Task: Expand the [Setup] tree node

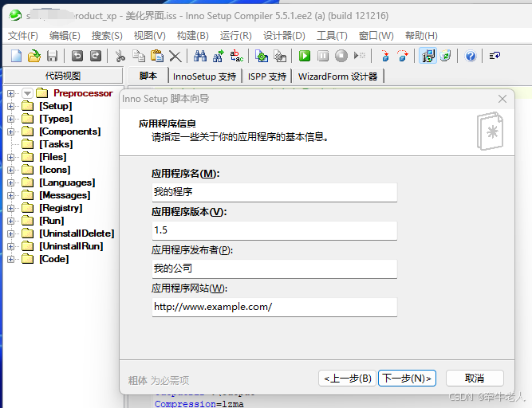Action: click(10, 106)
